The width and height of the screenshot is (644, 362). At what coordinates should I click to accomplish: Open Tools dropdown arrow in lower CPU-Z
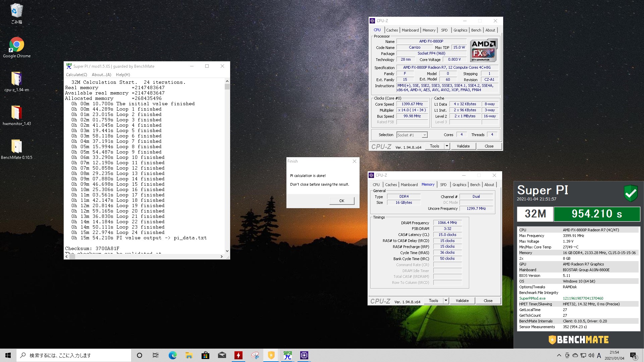(x=446, y=301)
